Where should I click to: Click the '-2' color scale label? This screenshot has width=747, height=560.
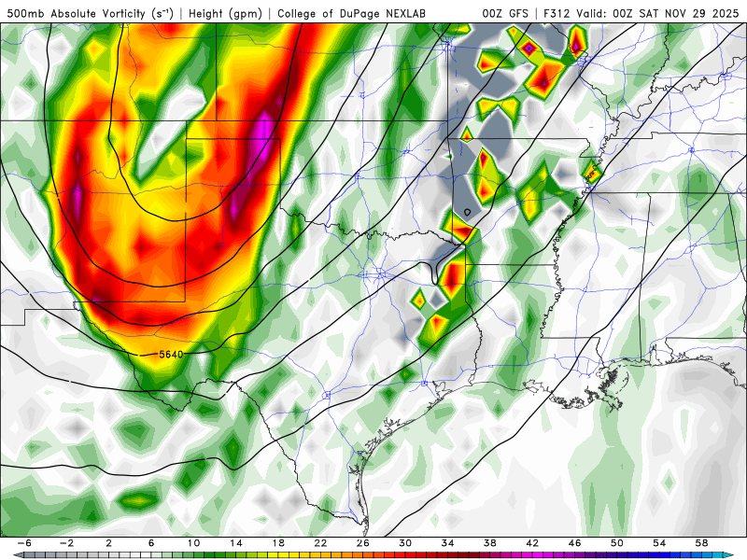66,543
